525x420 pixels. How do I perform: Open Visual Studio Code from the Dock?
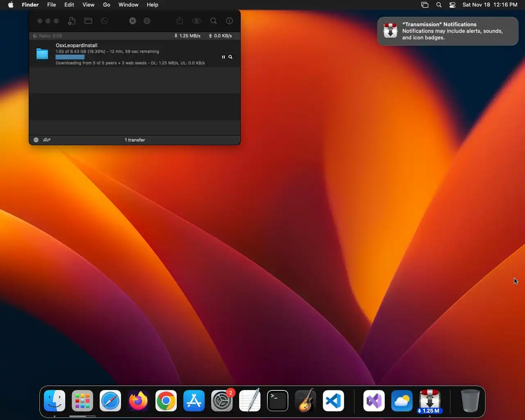coord(333,401)
